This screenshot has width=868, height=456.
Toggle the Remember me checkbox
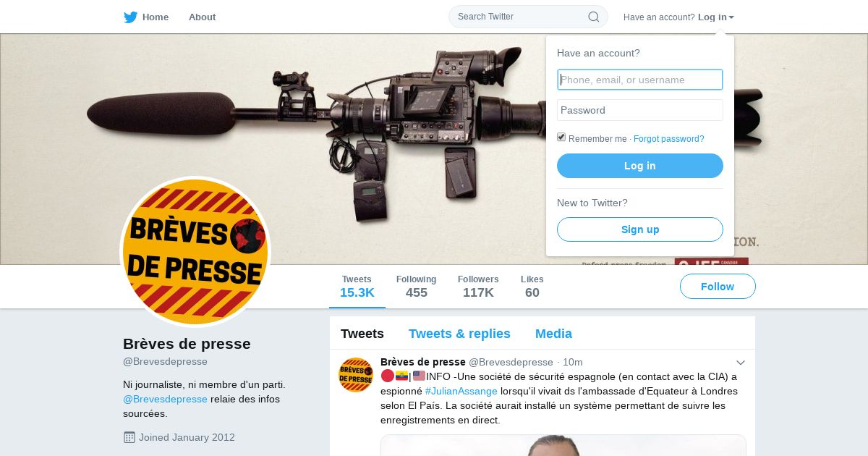click(x=561, y=138)
